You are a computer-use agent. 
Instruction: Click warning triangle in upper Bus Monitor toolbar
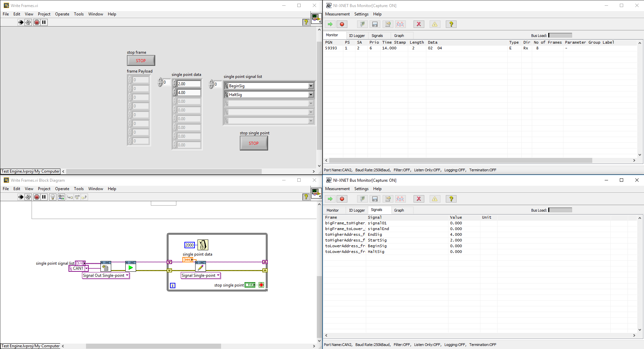pyautogui.click(x=435, y=24)
